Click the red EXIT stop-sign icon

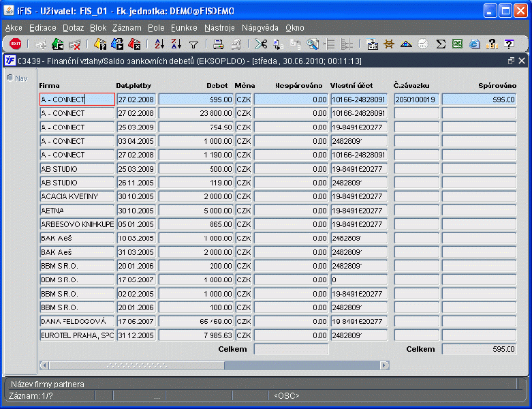pyautogui.click(x=15, y=44)
